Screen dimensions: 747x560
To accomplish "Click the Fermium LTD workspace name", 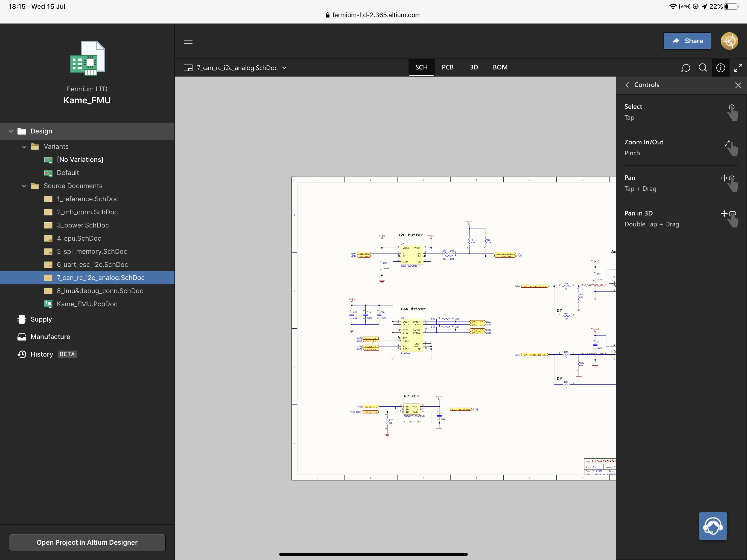I will (87, 89).
